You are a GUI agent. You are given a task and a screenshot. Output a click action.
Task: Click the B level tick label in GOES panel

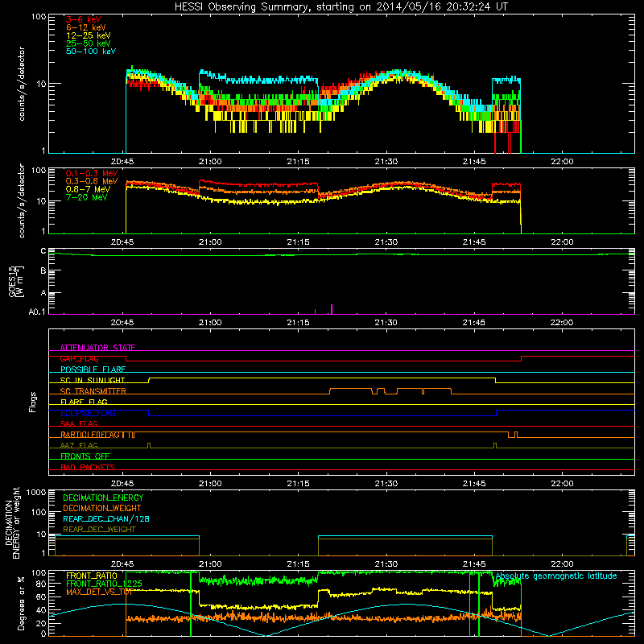43,270
